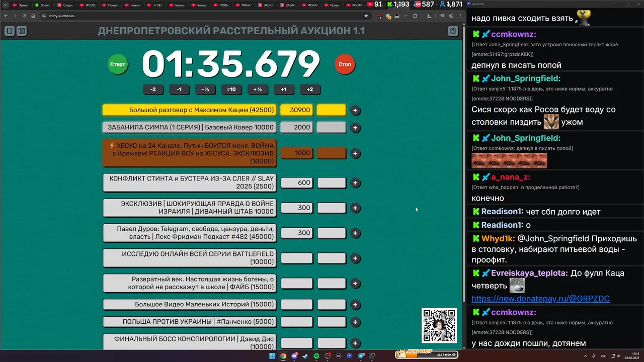Open the browser extensions puzzle icon
This screenshot has width=644, height=362.
415,16
